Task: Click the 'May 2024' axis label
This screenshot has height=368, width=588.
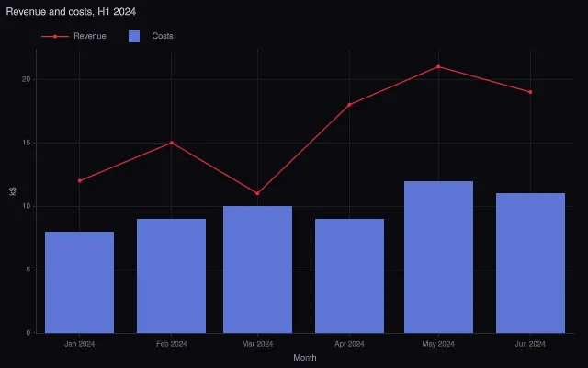Action: [x=438, y=344]
